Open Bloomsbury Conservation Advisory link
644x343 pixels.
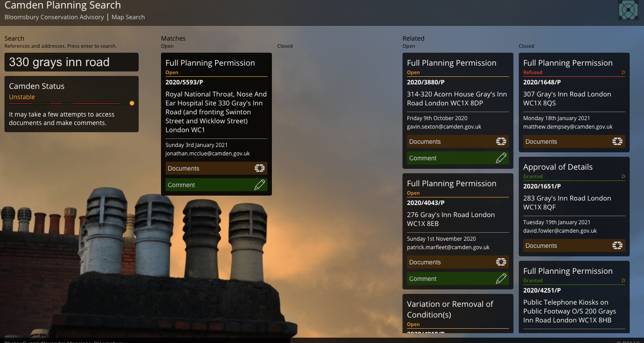(x=54, y=17)
